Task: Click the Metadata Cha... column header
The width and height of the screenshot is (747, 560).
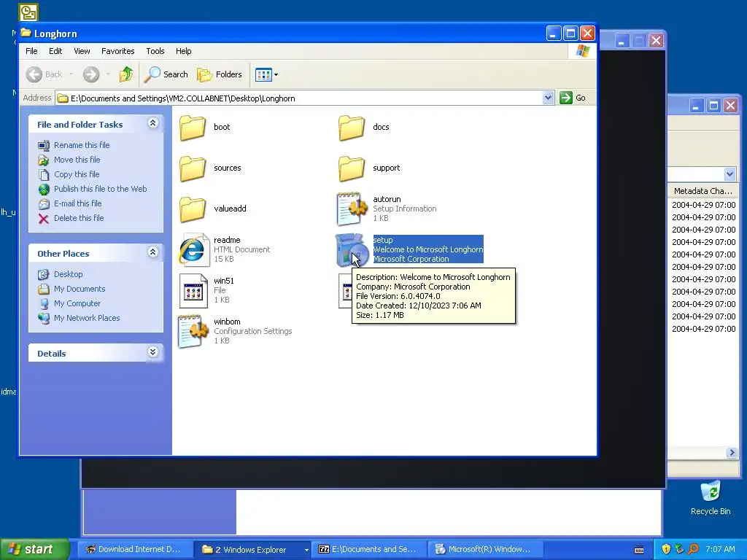Action: [703, 191]
